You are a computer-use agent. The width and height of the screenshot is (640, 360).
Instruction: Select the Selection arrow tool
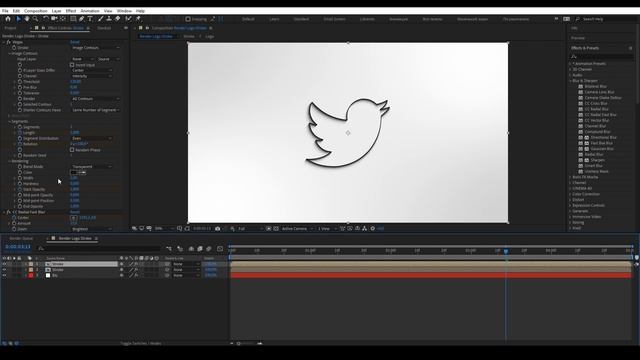pyautogui.click(x=18, y=19)
